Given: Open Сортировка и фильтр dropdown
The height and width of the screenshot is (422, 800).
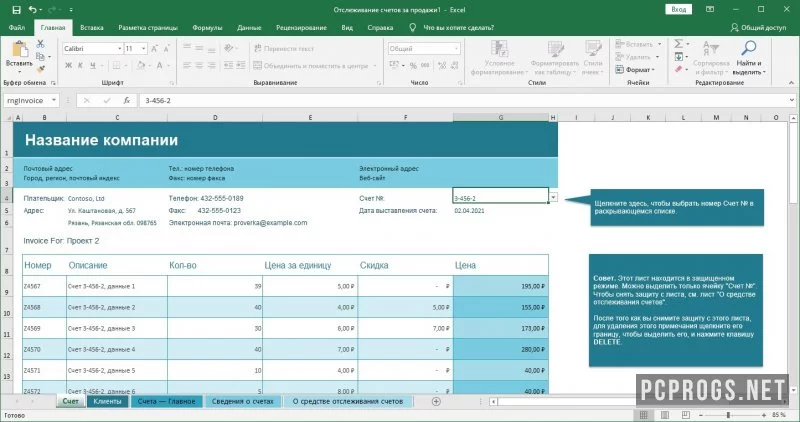Looking at the screenshot, I should coord(711,59).
